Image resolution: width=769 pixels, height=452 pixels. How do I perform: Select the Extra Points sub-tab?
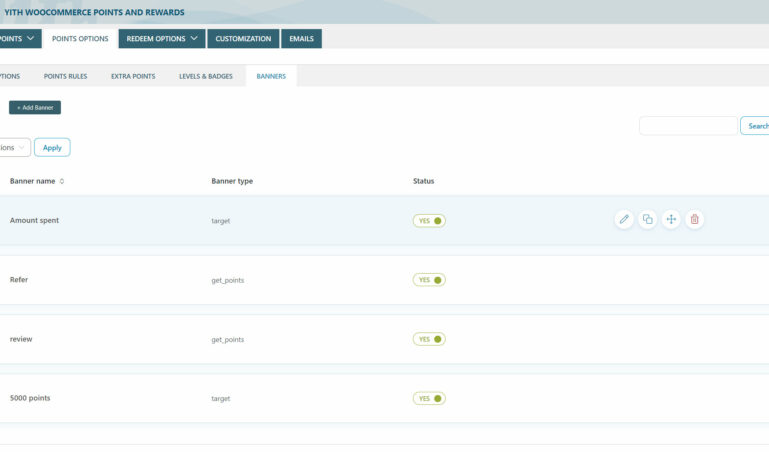pos(133,76)
